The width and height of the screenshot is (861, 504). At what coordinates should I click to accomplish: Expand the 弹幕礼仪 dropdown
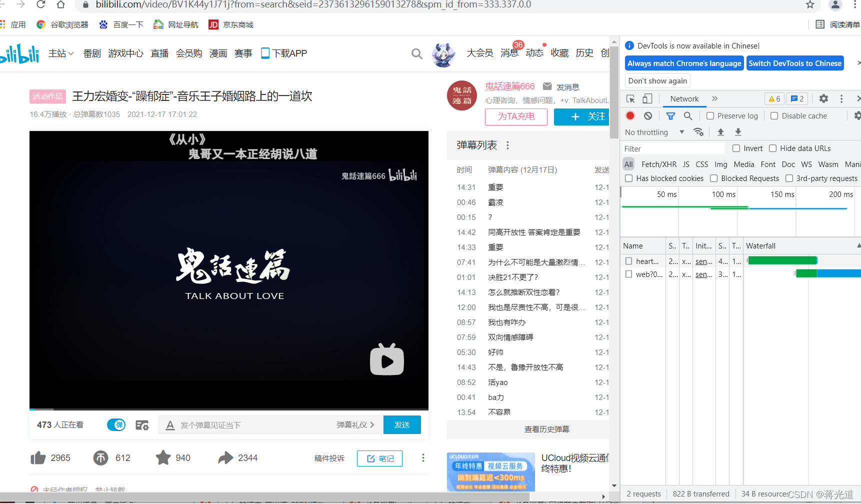click(355, 424)
